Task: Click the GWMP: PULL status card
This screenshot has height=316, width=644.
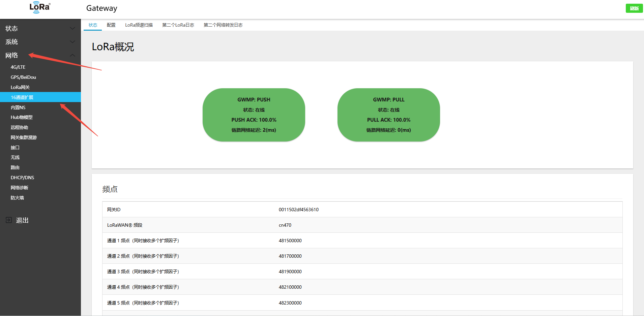Action: (388, 115)
